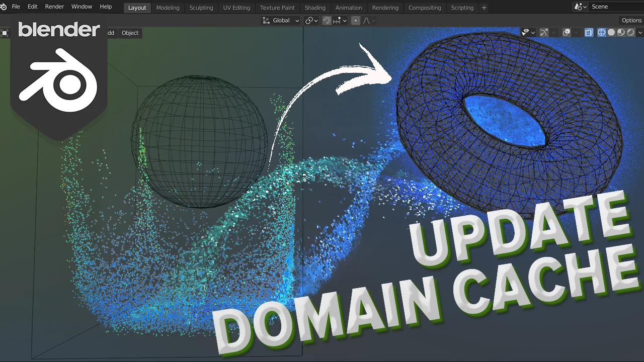Activate Rendered viewport shading
Screen dimensions: 644x362
click(x=629, y=32)
